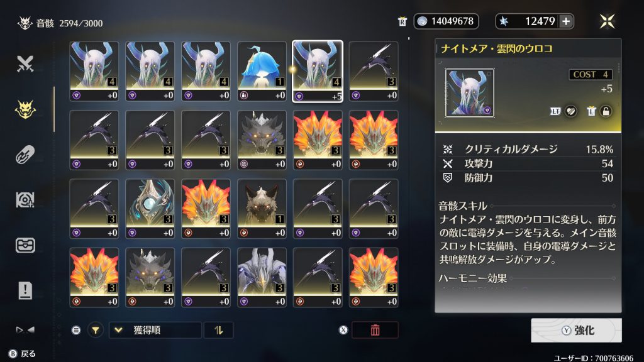Click the 強化 enhance button
The image size is (644, 362).
(576, 331)
